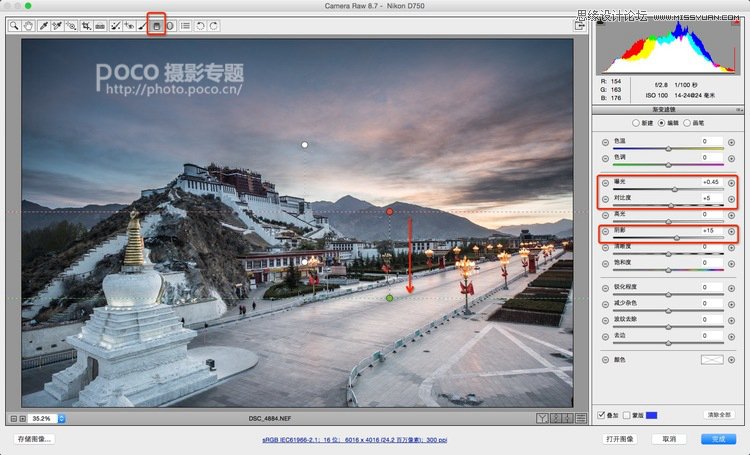Swap before and after settings icon
Viewport: 750px width, 455px height.
tap(555, 419)
